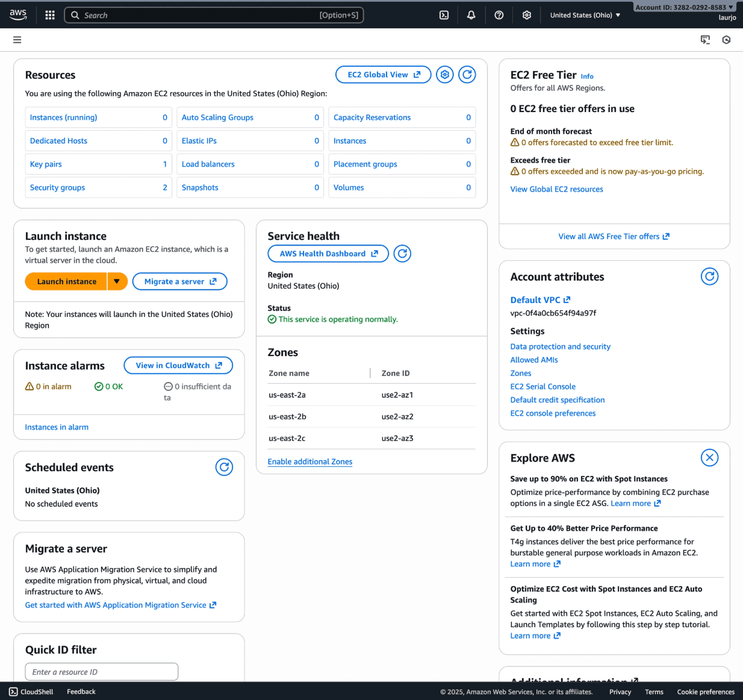
Task: Click View all AWS Free Tier offers
Action: (x=614, y=236)
